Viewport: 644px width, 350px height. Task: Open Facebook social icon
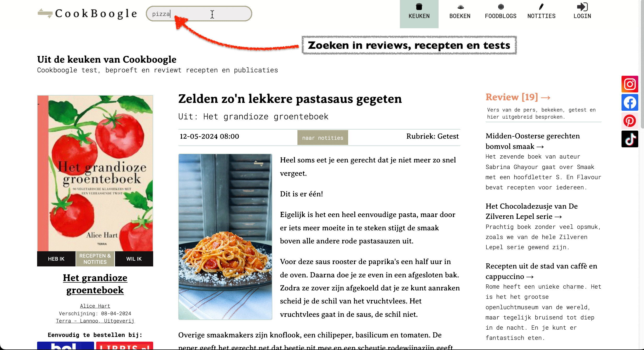[x=630, y=102]
